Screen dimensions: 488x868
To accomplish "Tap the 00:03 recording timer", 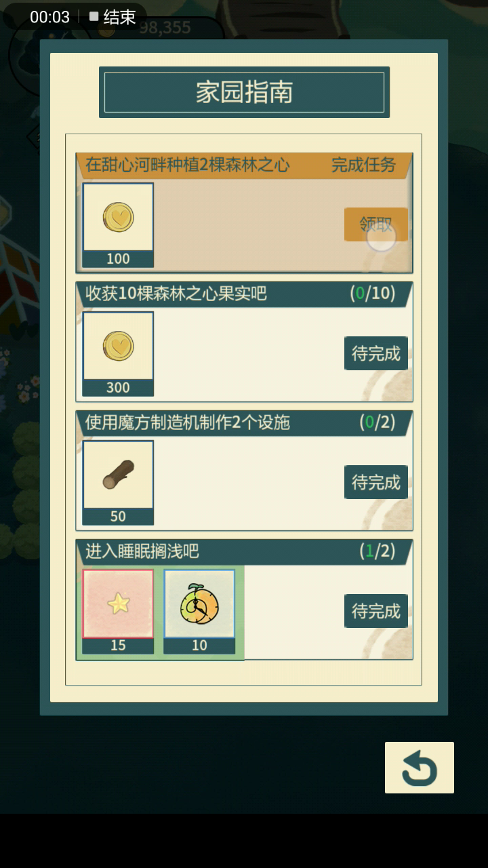I will click(x=50, y=17).
